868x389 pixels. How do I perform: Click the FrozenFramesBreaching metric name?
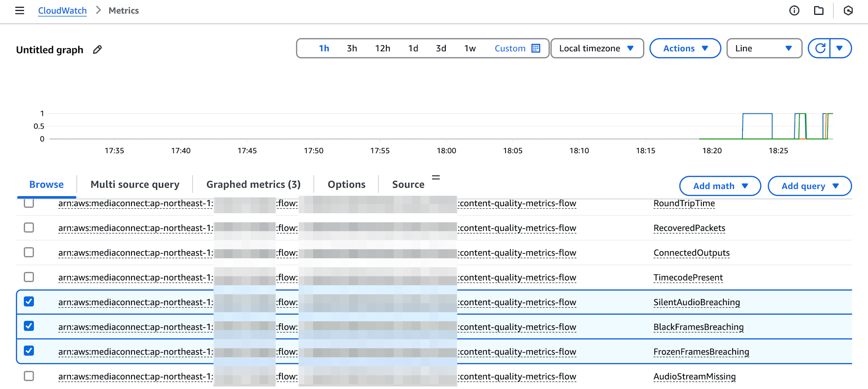click(701, 352)
